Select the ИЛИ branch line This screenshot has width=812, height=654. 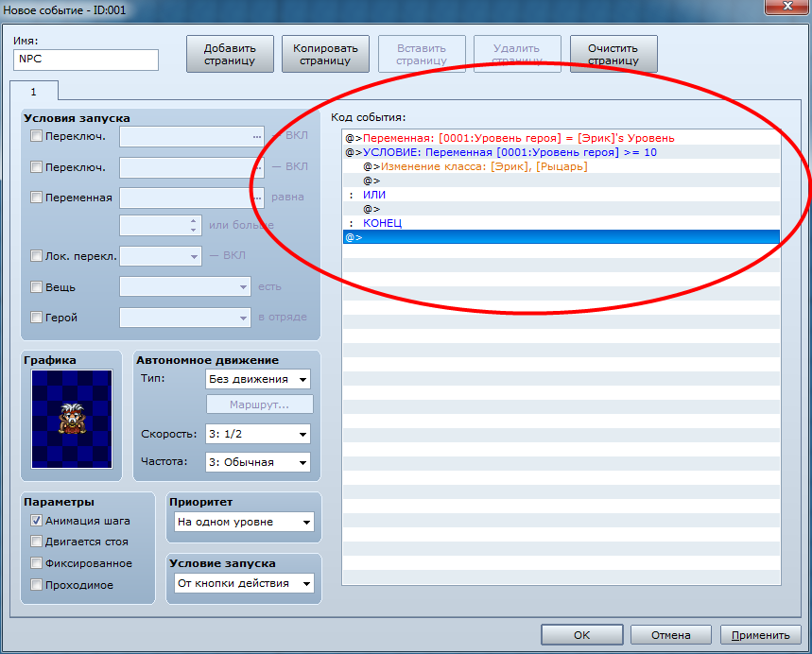561,195
